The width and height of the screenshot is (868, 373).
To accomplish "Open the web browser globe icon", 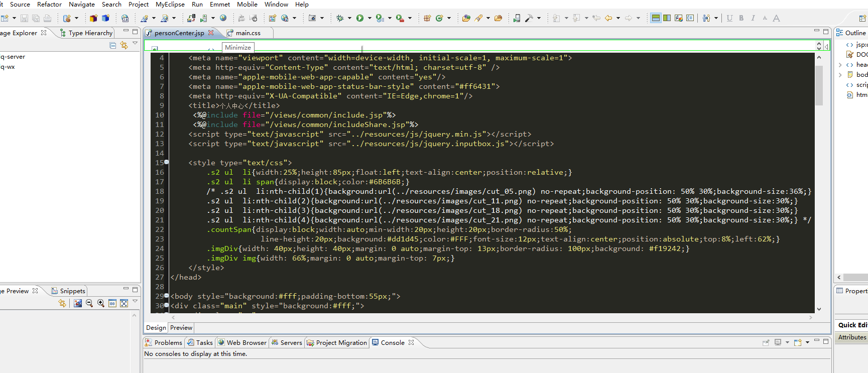I will pos(223,18).
